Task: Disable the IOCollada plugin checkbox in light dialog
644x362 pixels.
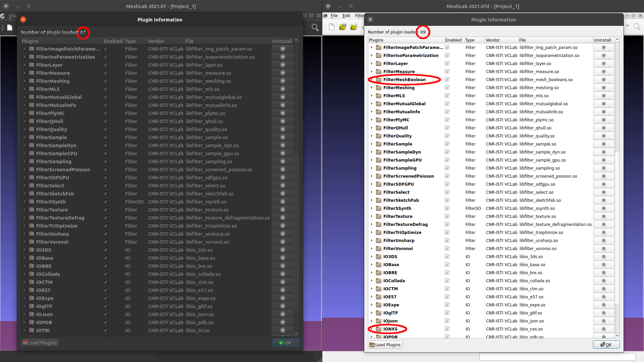Action: coord(447,281)
